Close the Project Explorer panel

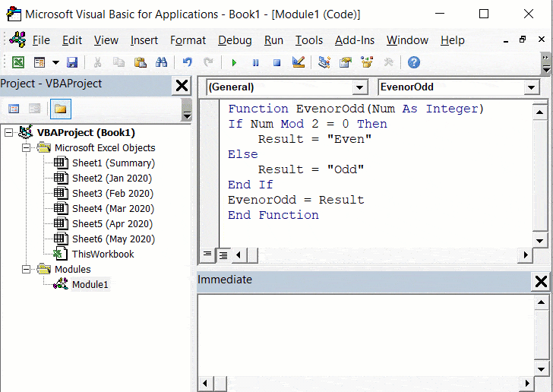tap(182, 85)
